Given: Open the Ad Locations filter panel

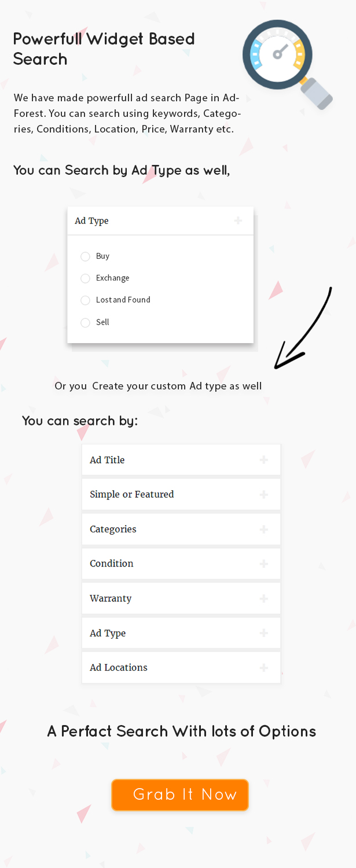Looking at the screenshot, I should [181, 668].
